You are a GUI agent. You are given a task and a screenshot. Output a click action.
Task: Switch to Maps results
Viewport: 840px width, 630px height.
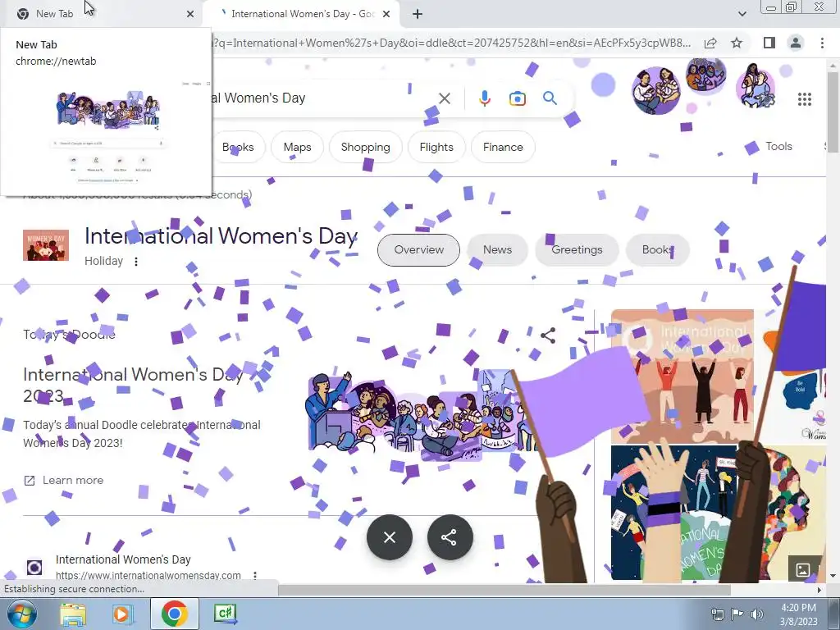coord(297,147)
